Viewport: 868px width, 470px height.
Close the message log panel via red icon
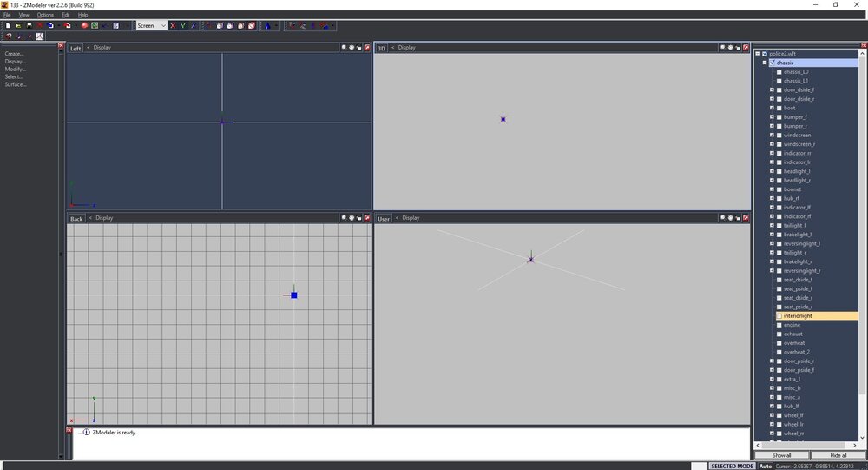click(69, 430)
